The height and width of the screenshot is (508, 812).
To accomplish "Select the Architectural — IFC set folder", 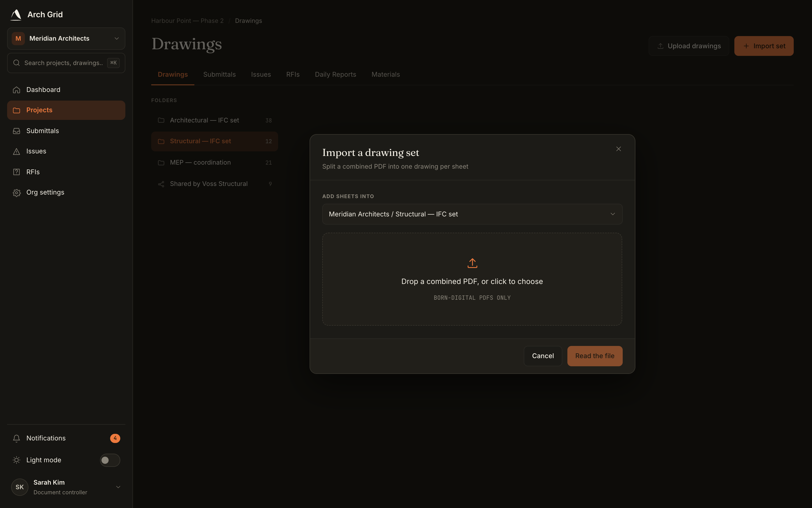I will [214, 120].
